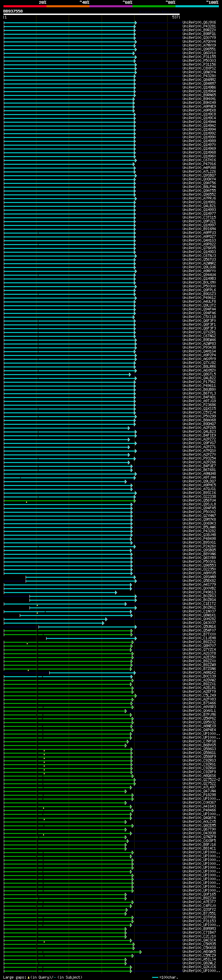Open hit label UniRef100_Q1H9B6
The image size is (222, 980).
click(199, 88)
